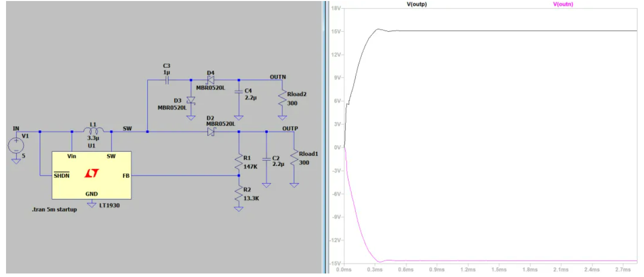Click the divider between schematic and plot

(324, 138)
